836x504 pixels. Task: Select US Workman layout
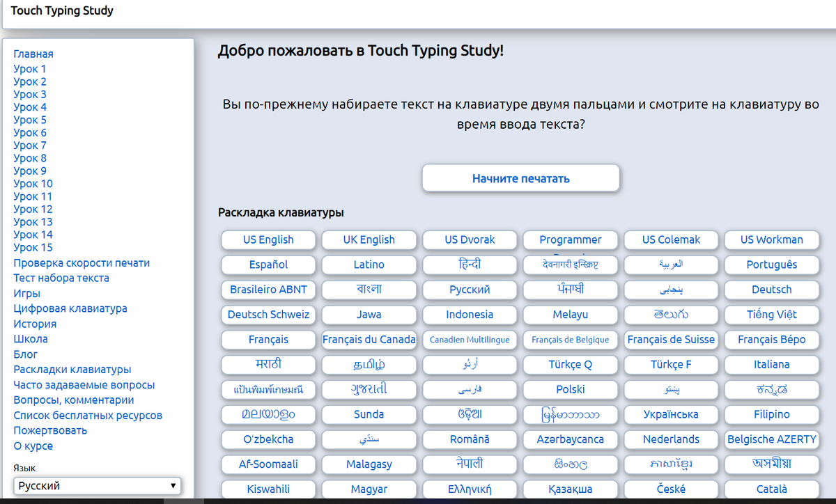tap(771, 239)
